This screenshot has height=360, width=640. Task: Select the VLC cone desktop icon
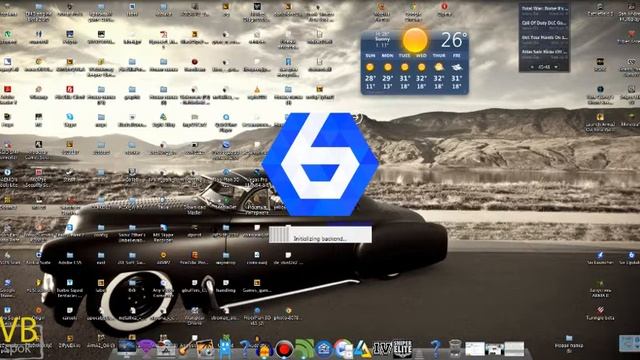(257, 93)
